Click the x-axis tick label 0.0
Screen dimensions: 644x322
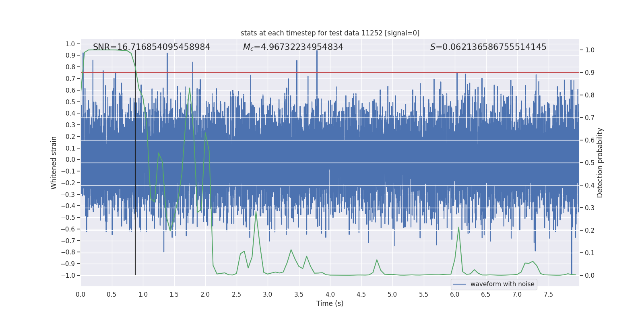(x=80, y=295)
